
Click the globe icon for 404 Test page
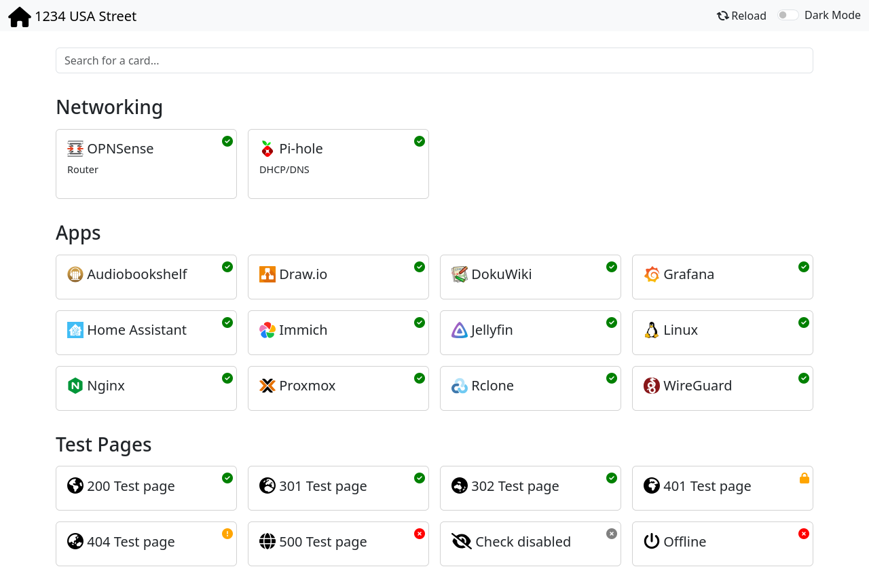75,541
